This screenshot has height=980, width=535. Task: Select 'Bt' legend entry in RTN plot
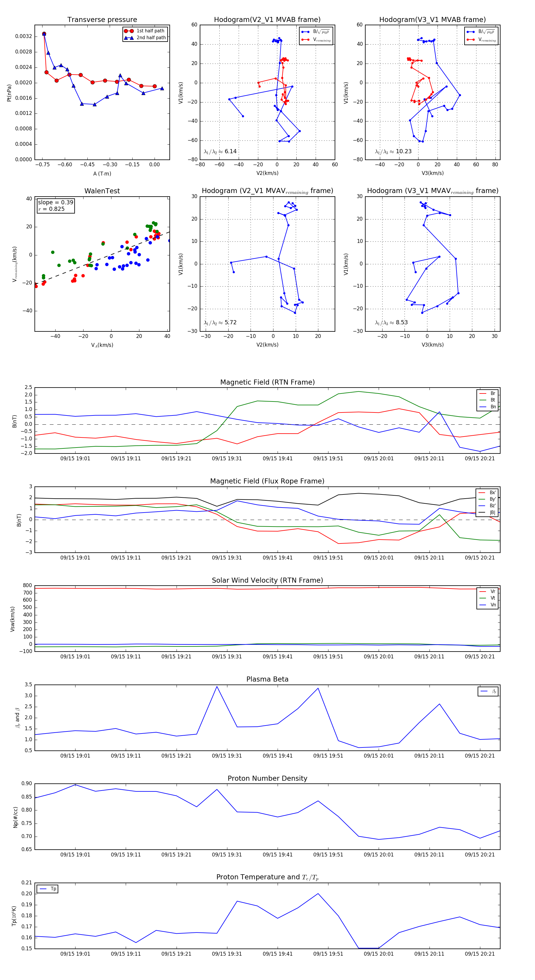point(488,400)
